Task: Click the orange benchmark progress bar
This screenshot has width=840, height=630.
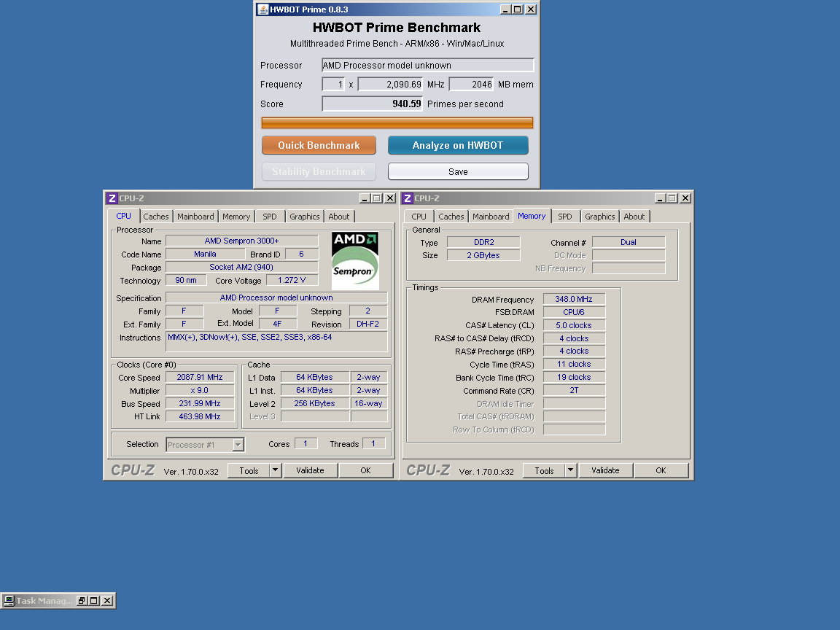Action: coord(397,122)
